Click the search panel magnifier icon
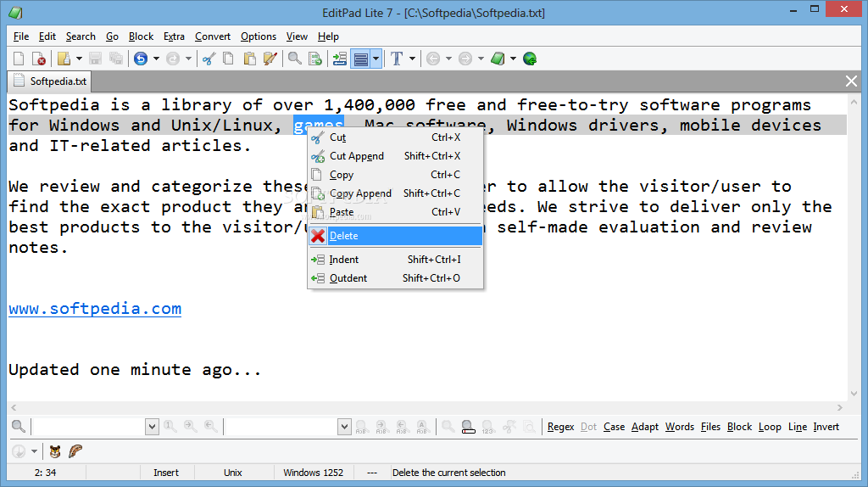868x487 pixels. click(x=19, y=426)
